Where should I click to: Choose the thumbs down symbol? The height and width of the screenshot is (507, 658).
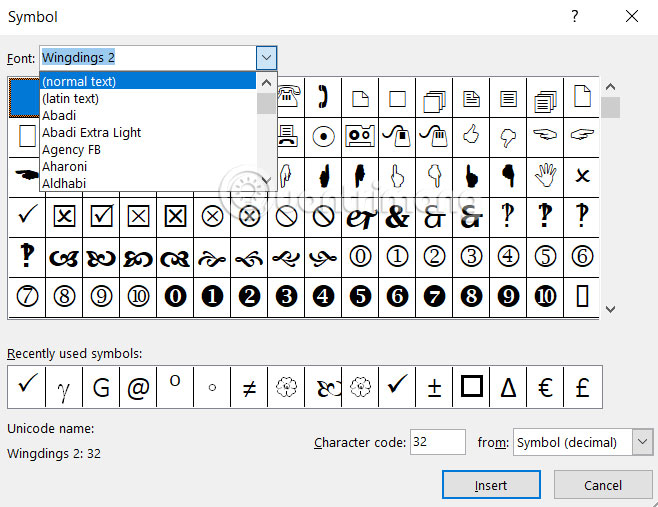point(508,136)
